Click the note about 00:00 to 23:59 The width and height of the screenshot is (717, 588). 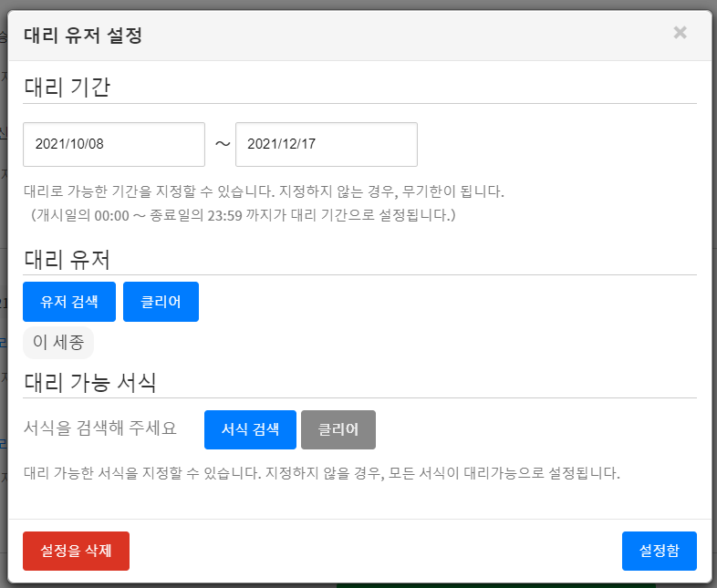(x=243, y=216)
